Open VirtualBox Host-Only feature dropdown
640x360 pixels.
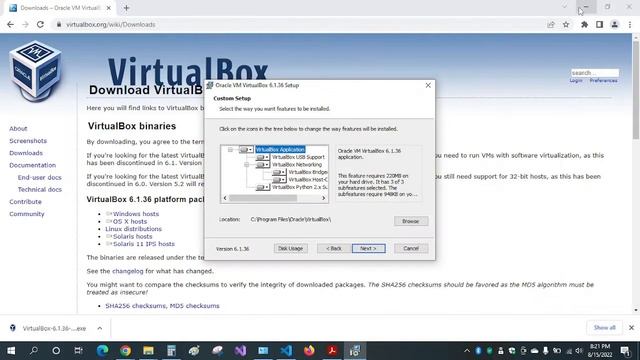[x=279, y=180]
